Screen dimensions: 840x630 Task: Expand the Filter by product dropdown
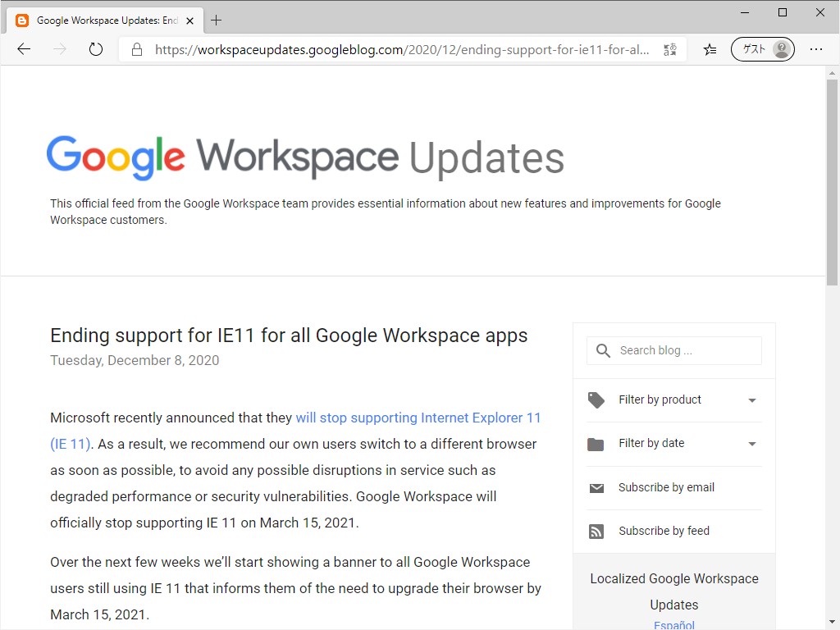(x=751, y=399)
